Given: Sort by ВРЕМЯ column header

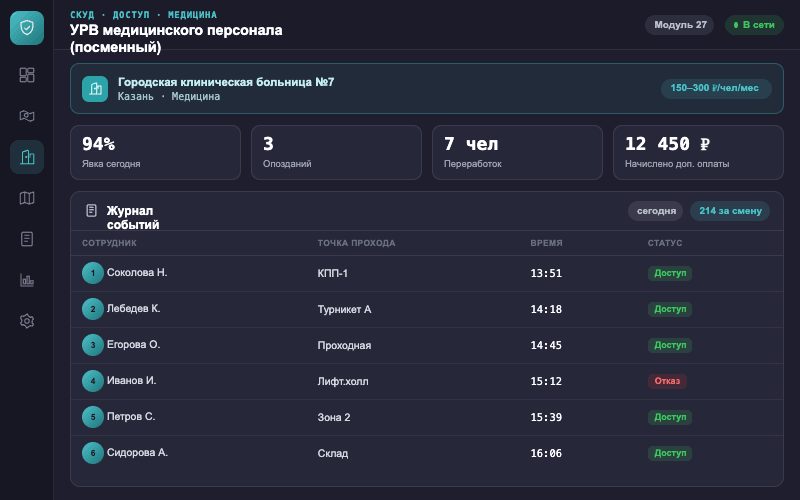Looking at the screenshot, I should coord(546,243).
